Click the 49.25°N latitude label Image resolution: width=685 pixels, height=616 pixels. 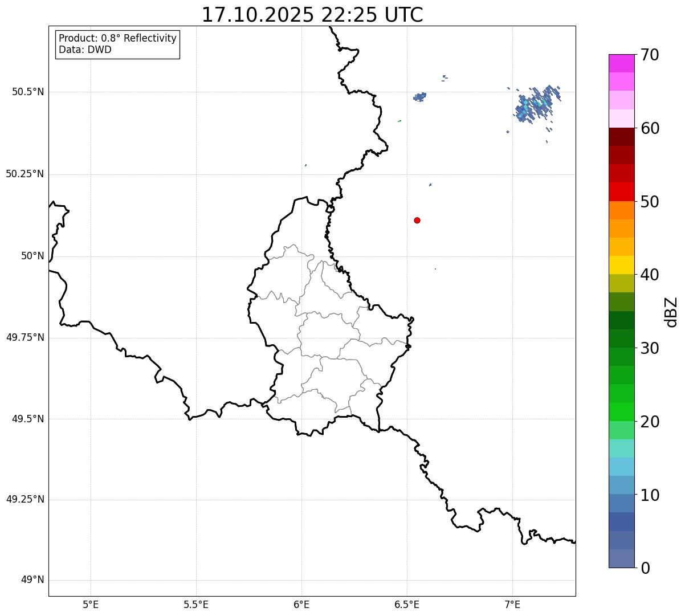pos(25,500)
